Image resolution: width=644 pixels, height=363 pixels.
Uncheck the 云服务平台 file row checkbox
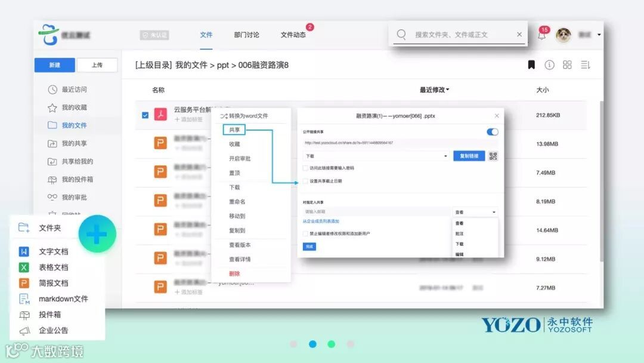coord(145,115)
